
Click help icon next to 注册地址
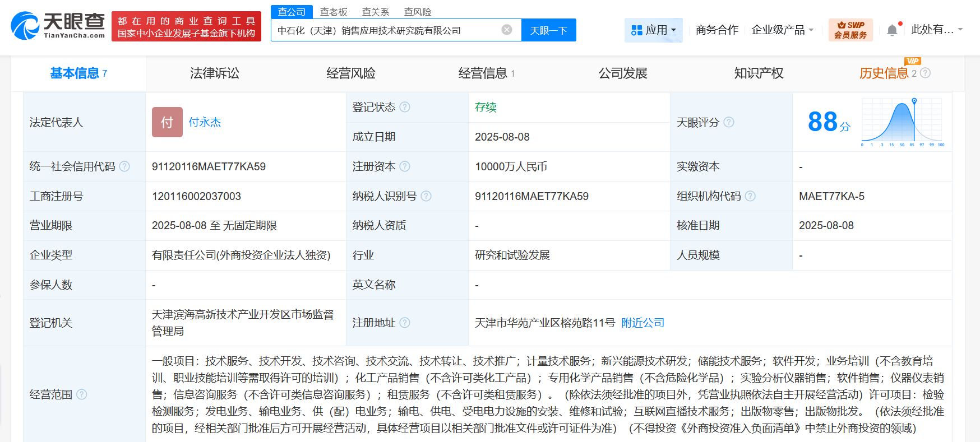(405, 323)
